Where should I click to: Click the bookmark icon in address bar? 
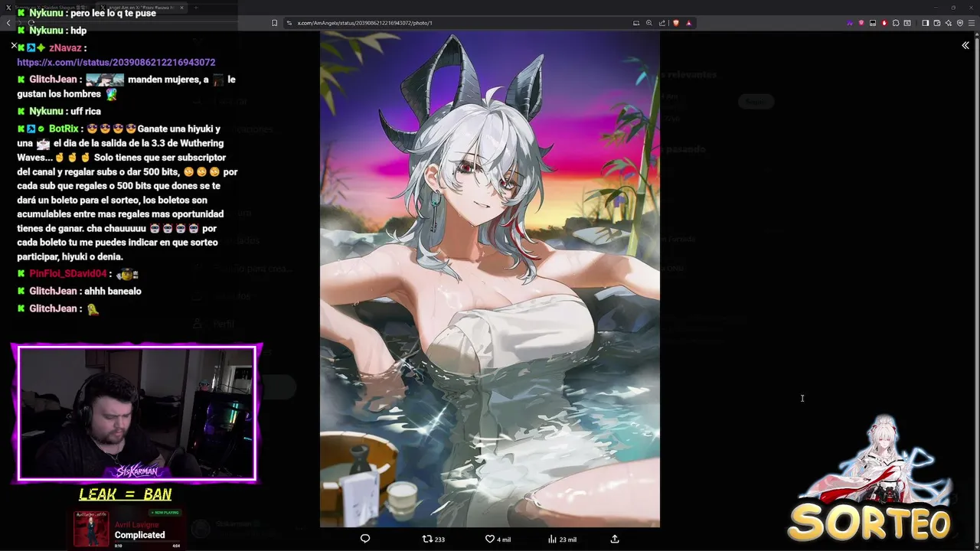274,23
